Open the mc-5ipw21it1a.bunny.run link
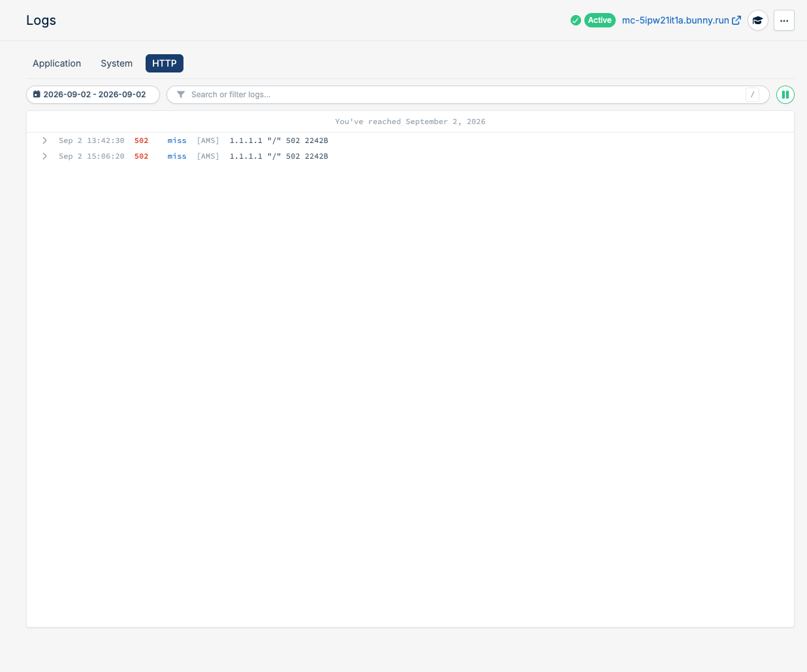 pos(675,20)
